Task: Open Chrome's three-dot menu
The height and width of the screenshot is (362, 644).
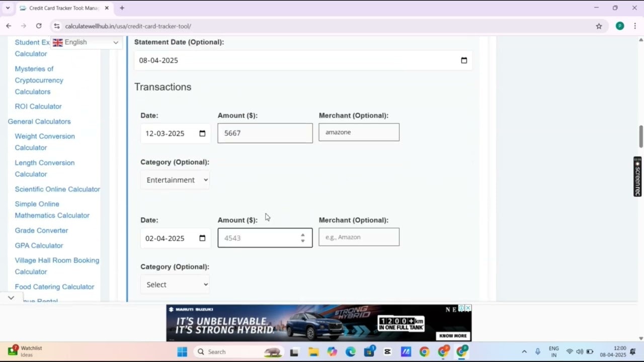Action: pos(635,26)
